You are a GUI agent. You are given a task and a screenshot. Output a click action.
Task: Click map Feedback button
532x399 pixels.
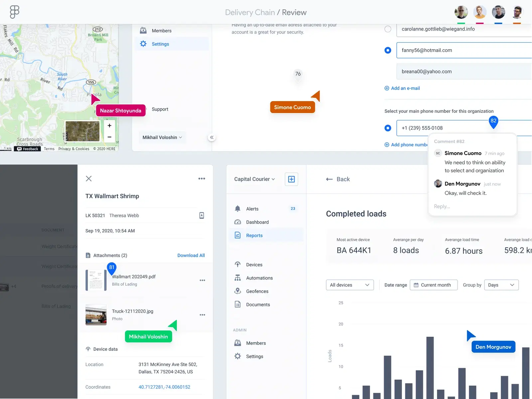(28, 149)
